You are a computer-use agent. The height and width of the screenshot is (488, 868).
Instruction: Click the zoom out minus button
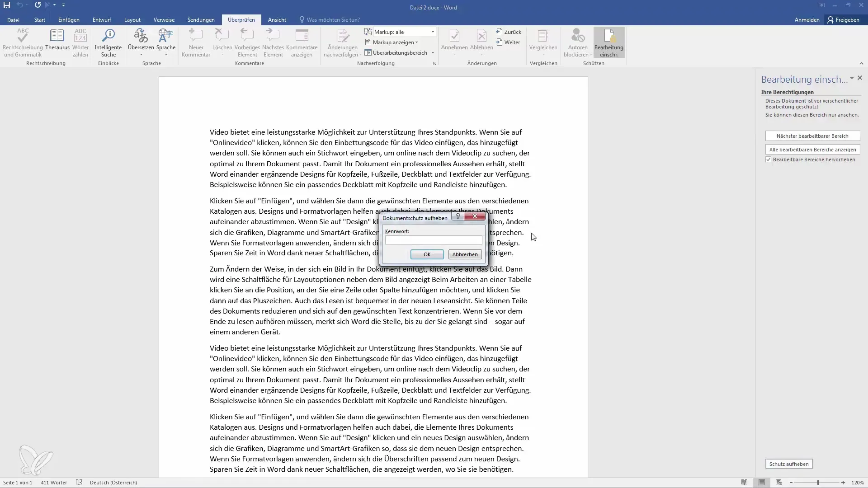pos(791,483)
